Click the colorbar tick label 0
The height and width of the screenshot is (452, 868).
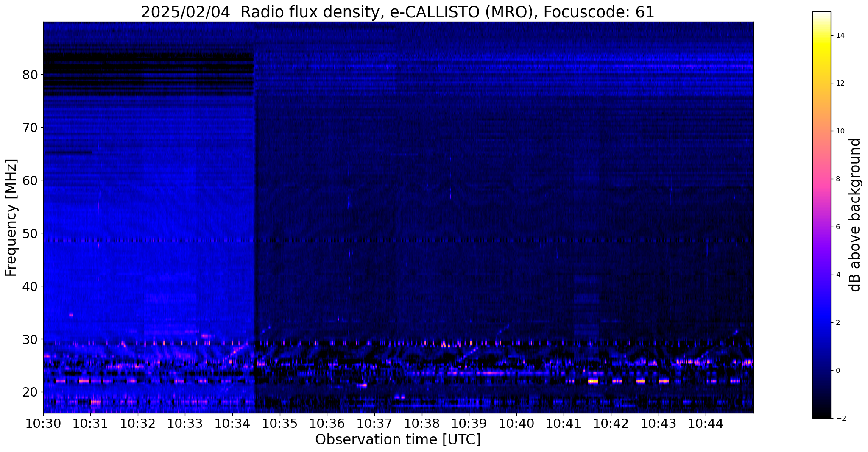pyautogui.click(x=837, y=371)
